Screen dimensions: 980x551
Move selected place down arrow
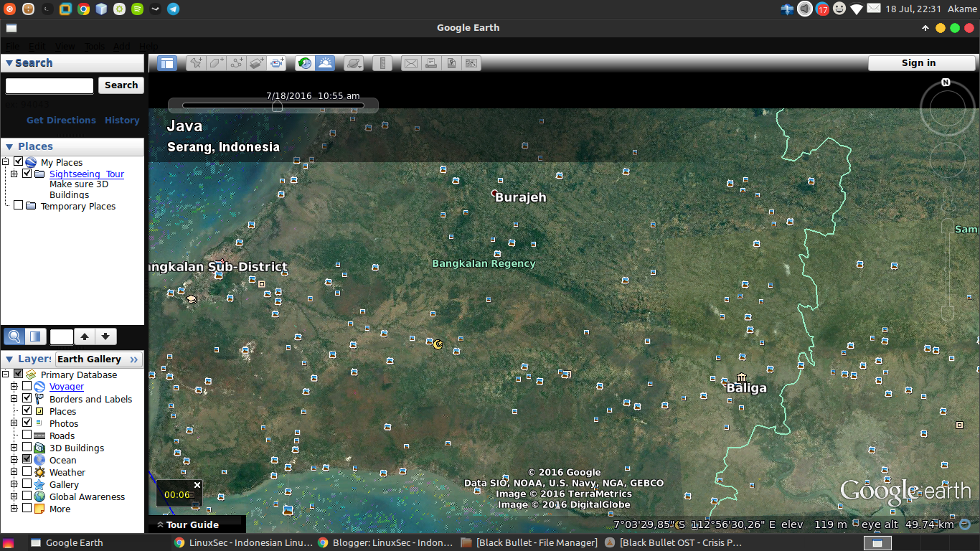(x=105, y=336)
